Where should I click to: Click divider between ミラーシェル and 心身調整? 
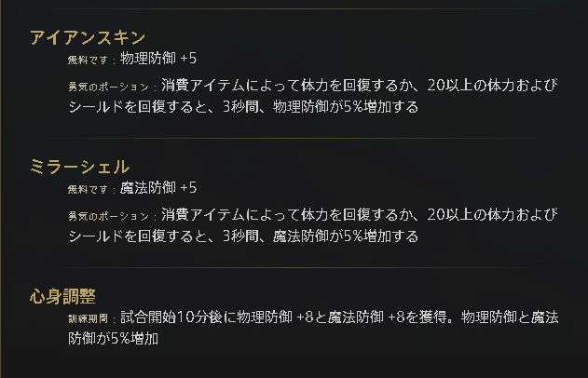[x=294, y=267]
